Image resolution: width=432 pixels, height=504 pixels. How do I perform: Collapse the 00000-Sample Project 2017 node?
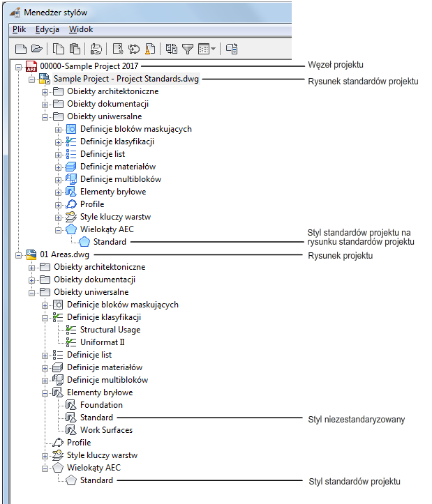point(18,67)
